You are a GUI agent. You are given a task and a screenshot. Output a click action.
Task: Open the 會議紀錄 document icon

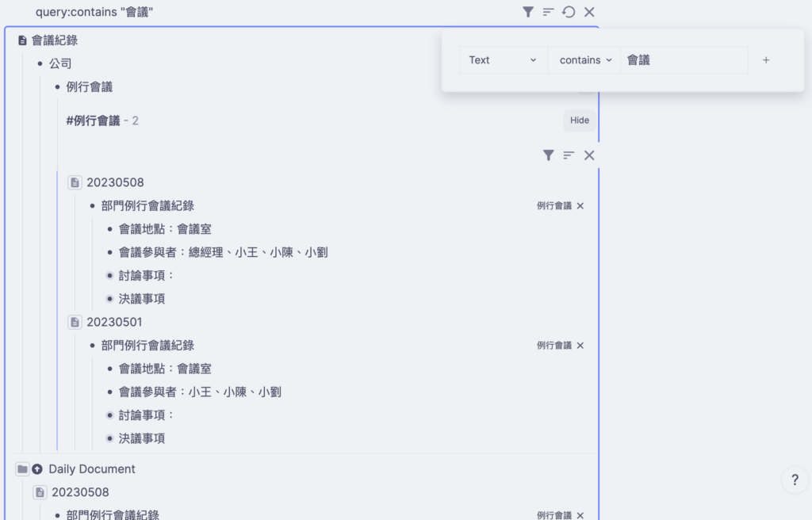pyautogui.click(x=22, y=40)
